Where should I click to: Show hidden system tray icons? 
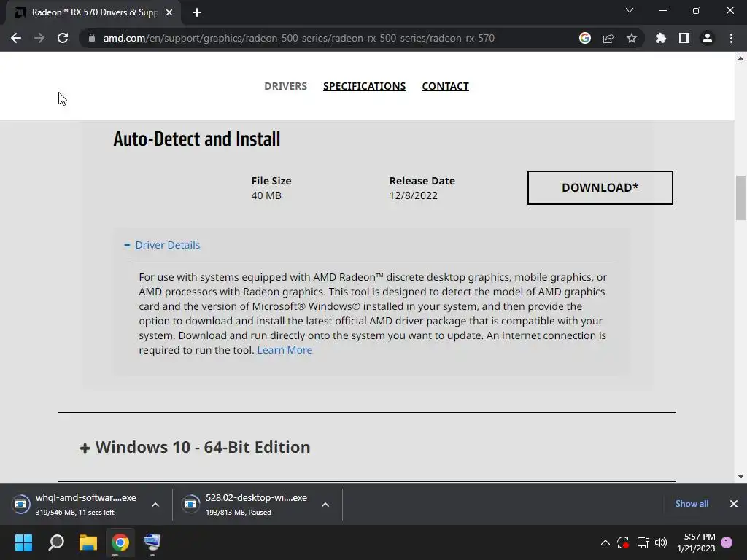[x=605, y=542]
